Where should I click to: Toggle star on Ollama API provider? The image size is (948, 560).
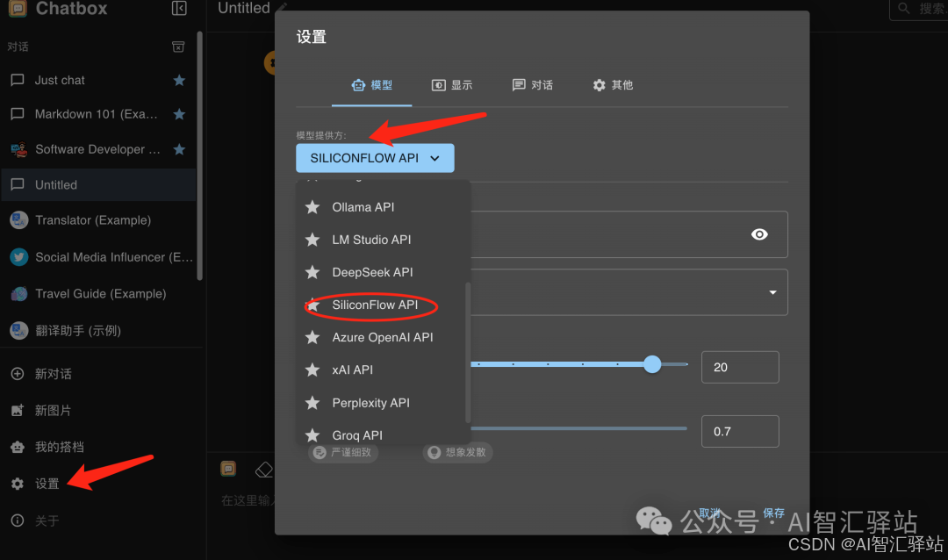(x=312, y=207)
